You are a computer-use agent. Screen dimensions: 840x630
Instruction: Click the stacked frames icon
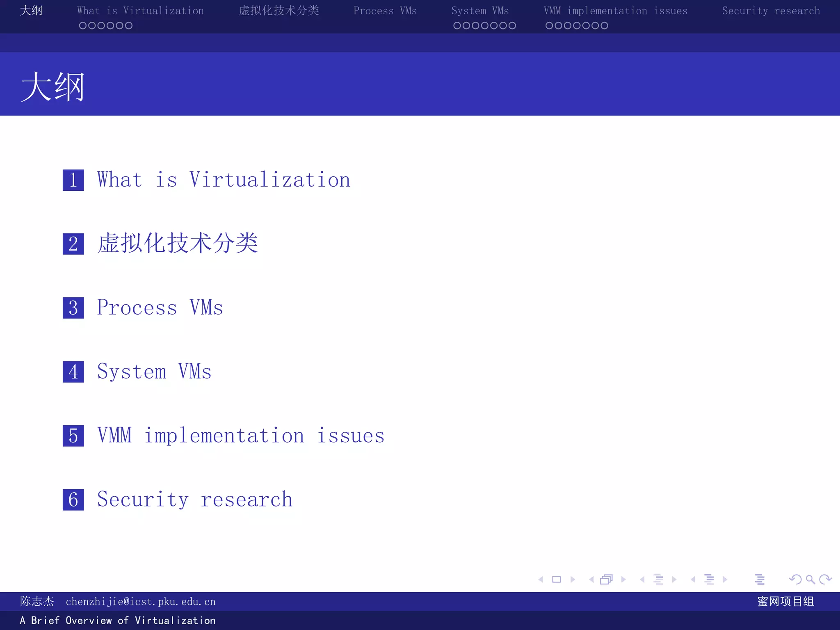pos(606,579)
